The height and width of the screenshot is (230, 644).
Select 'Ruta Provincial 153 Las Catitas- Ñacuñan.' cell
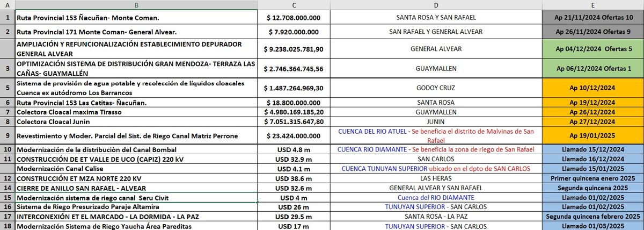point(136,102)
